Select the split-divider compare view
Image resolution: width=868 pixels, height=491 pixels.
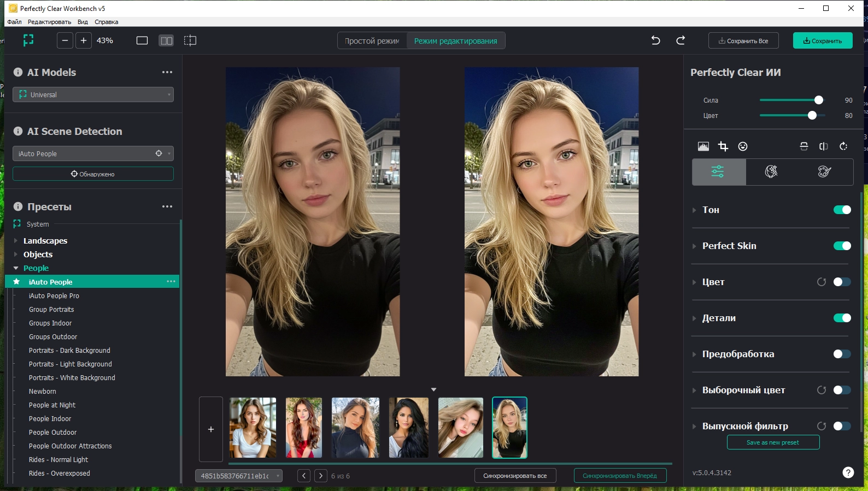pos(190,40)
